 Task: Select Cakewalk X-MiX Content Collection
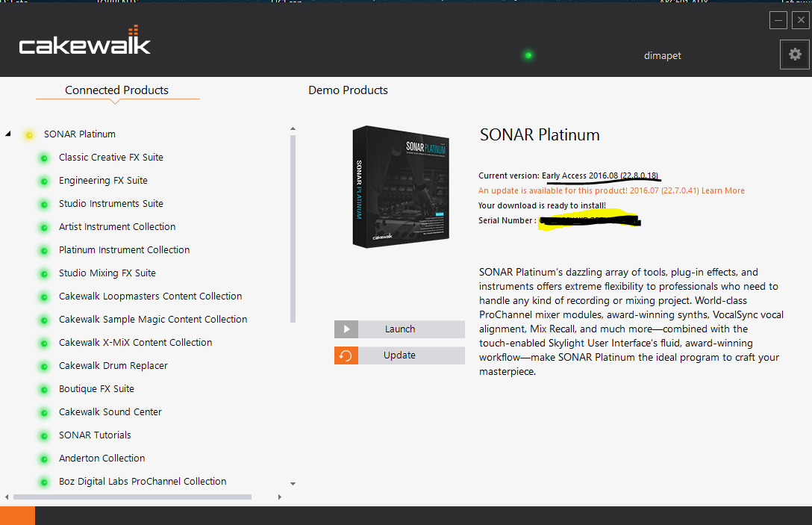pyautogui.click(x=135, y=343)
